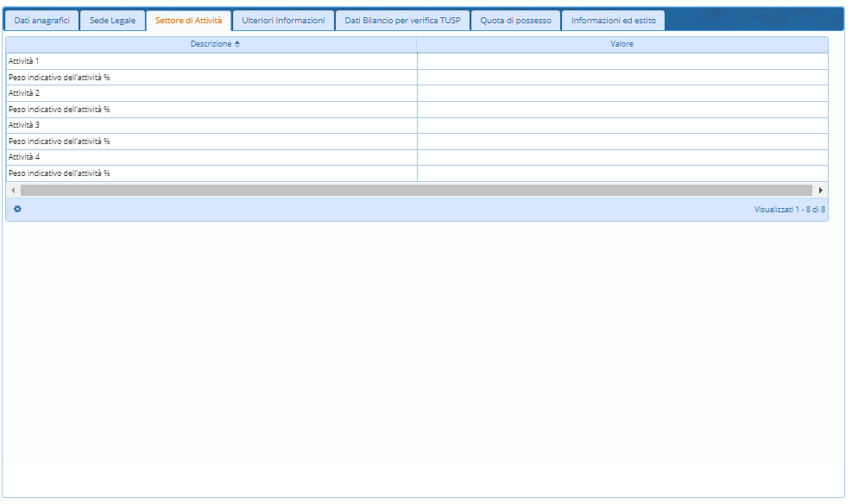Click the gear settings icon in grid footer
Image resolution: width=852 pixels, height=504 pixels.
(x=17, y=209)
